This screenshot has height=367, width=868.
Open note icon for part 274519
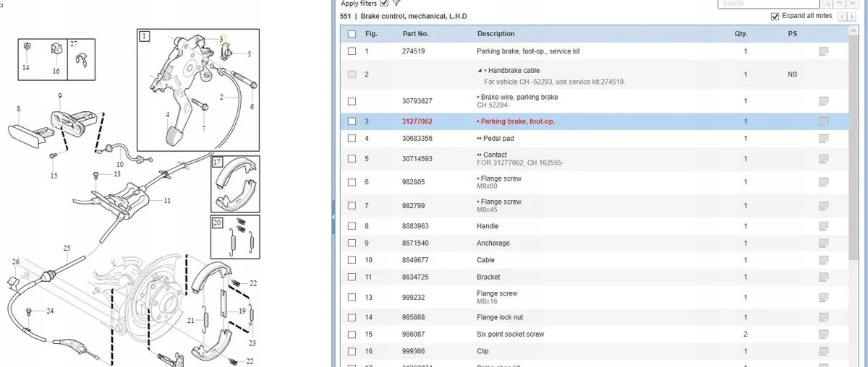[x=823, y=51]
